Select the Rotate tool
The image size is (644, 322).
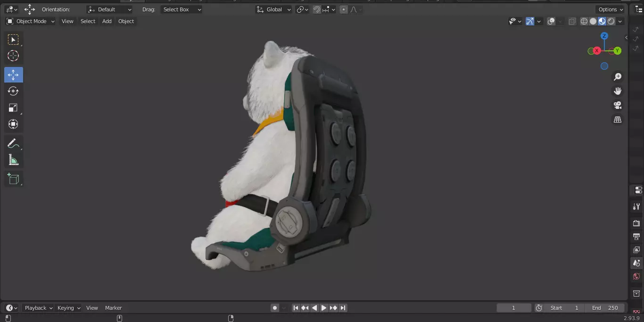coord(13,91)
